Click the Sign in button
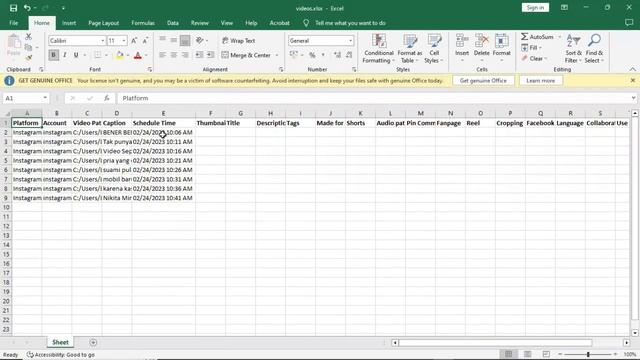The width and height of the screenshot is (640, 360). click(x=535, y=8)
